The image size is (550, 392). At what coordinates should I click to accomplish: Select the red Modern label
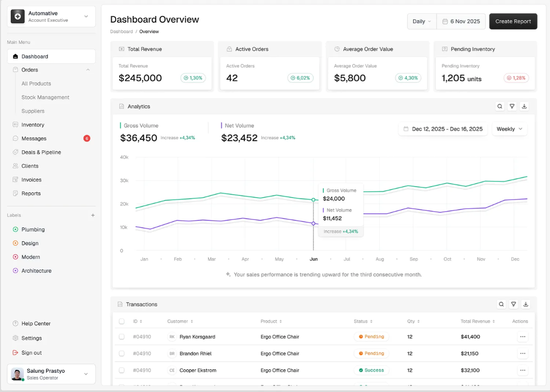[x=26, y=257]
